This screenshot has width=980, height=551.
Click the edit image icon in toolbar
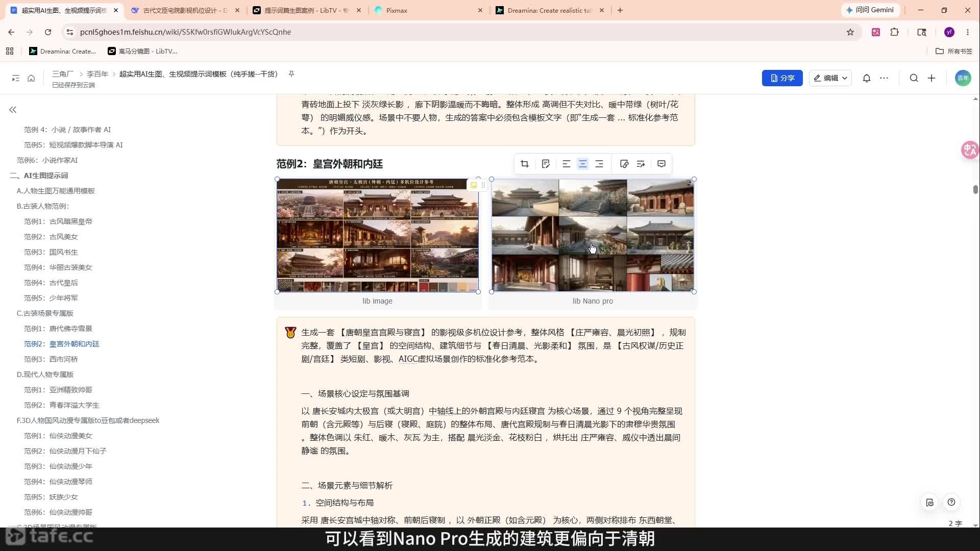(x=624, y=164)
